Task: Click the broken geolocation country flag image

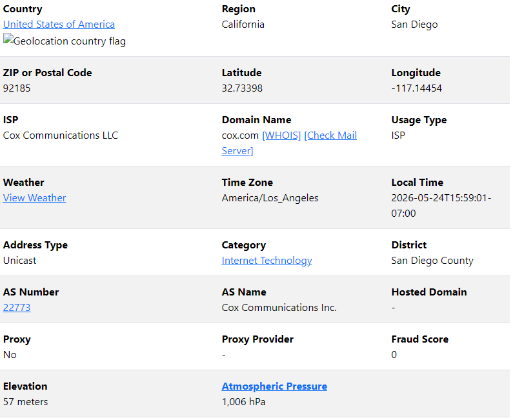Action: coord(65,41)
